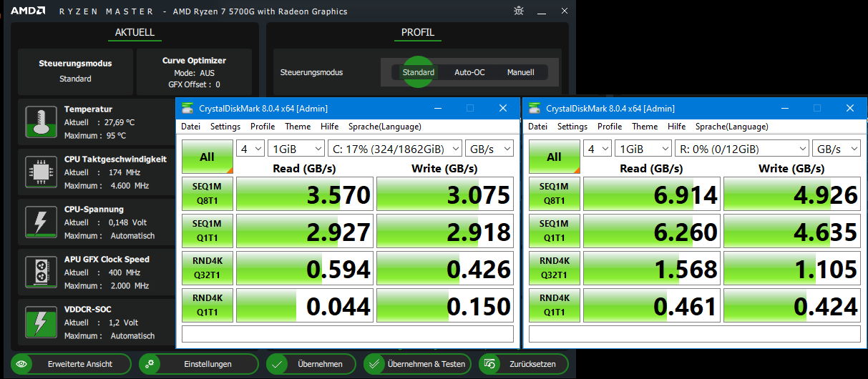Screen dimensions: 868x379
Task: Select Manuell control mode
Action: (520, 72)
